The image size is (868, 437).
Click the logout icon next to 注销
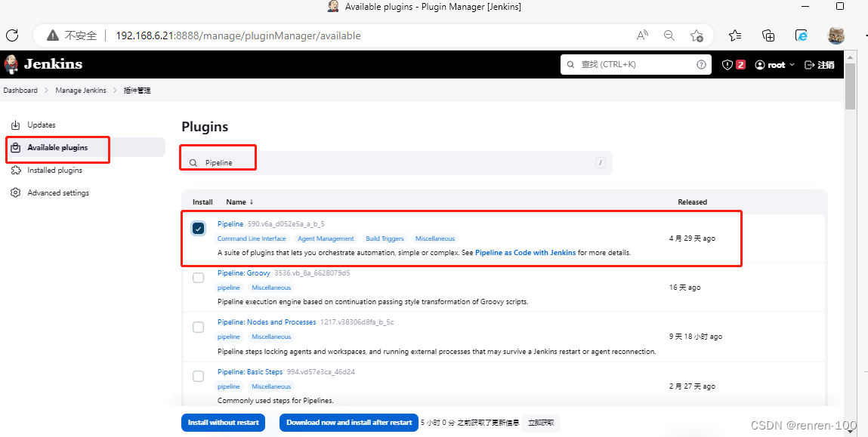[809, 65]
